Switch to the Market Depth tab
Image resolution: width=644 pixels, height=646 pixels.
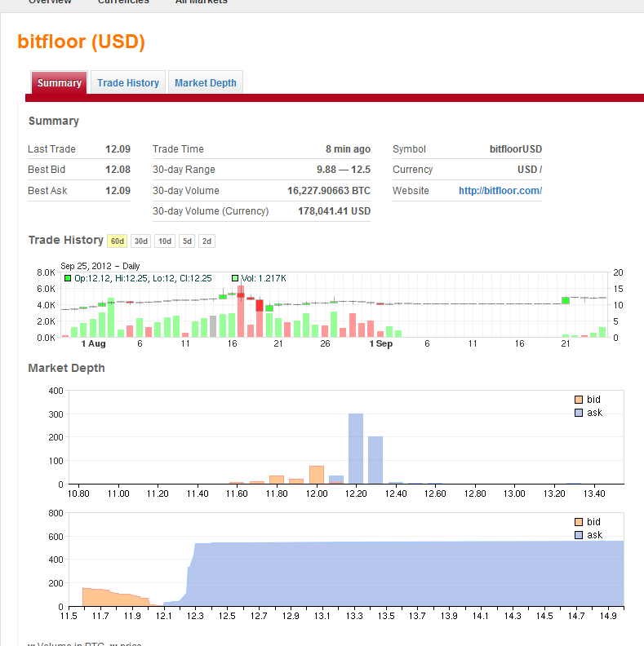tap(206, 83)
